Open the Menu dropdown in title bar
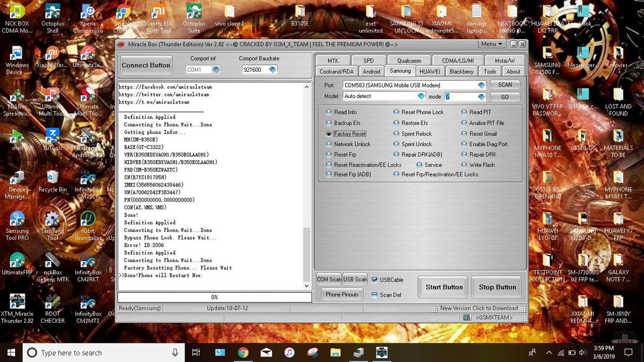Image resolution: width=644 pixels, height=362 pixels. coord(491,44)
